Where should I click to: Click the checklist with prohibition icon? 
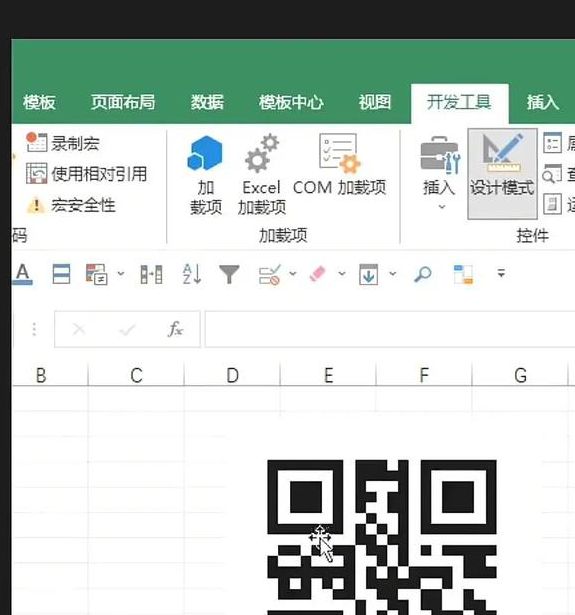click(270, 274)
